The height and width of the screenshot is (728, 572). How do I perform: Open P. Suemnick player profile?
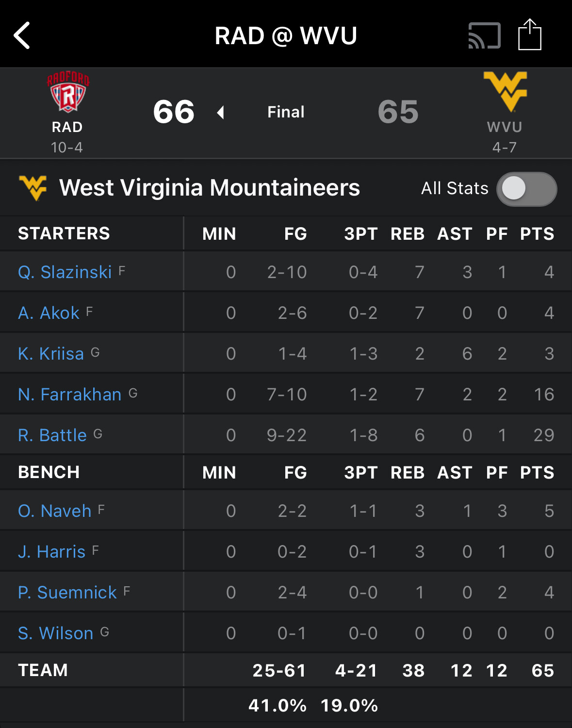(67, 593)
